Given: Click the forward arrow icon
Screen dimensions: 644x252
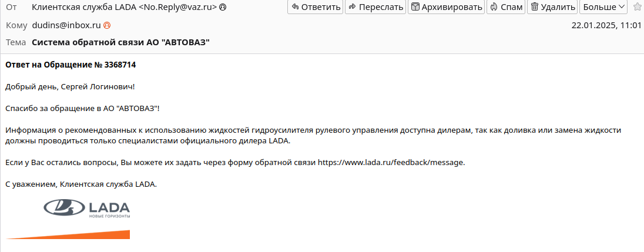Looking at the screenshot, I should point(352,7).
